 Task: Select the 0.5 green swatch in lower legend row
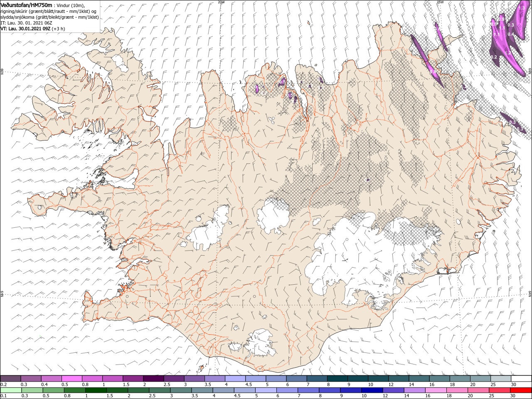click(54, 390)
